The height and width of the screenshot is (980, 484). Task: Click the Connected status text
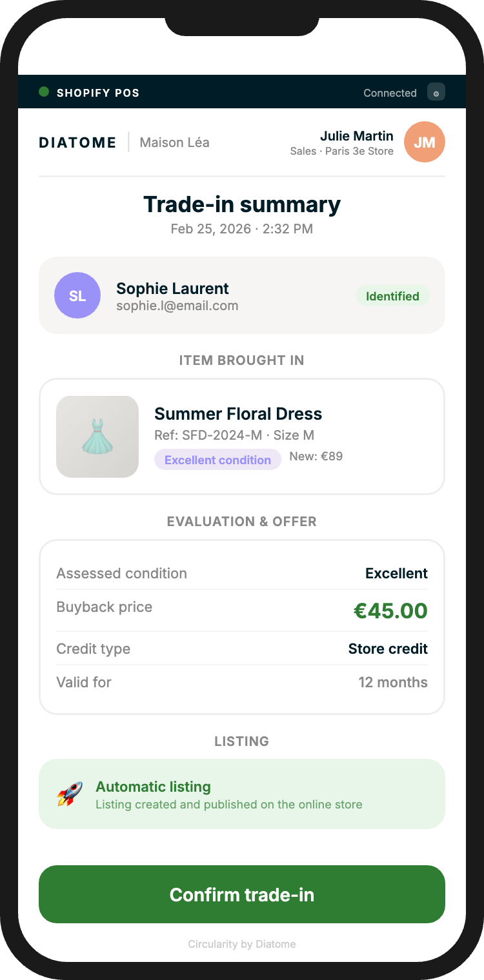(x=390, y=93)
